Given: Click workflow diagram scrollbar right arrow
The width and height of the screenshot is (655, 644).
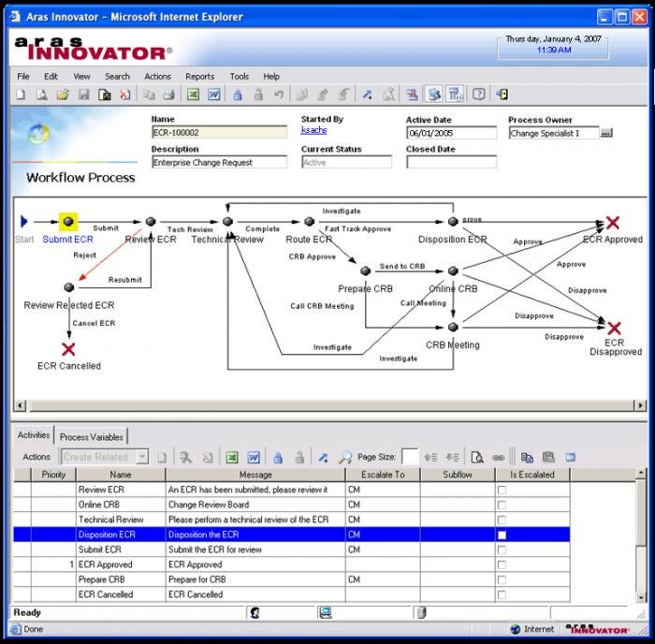Looking at the screenshot, I should [640, 405].
